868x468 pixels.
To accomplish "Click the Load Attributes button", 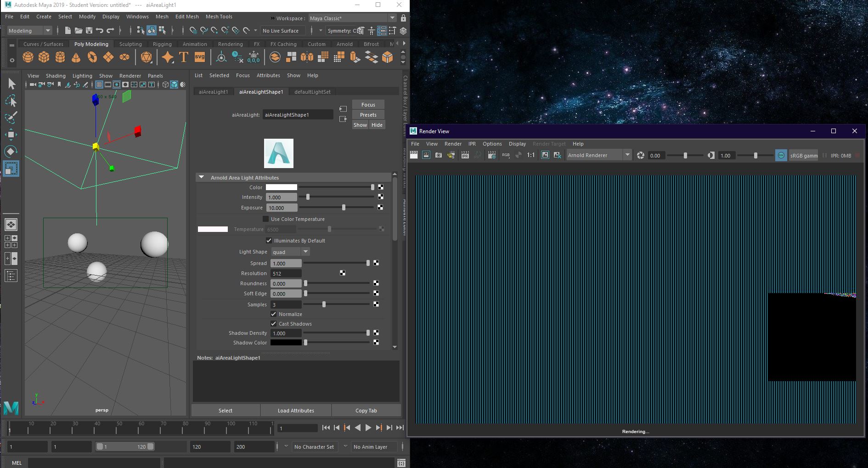I will (296, 411).
